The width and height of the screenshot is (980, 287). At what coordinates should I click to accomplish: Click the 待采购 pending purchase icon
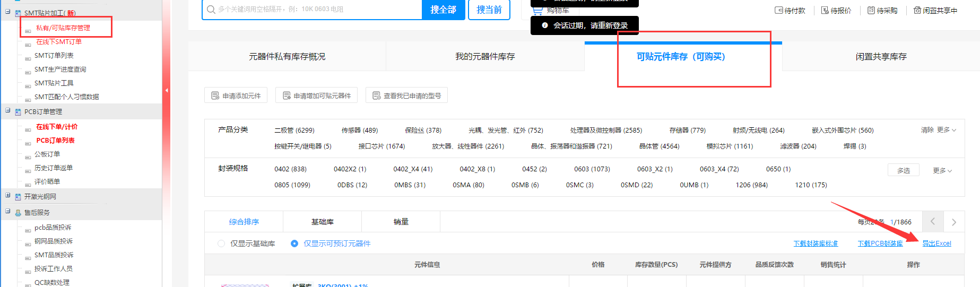click(x=871, y=10)
